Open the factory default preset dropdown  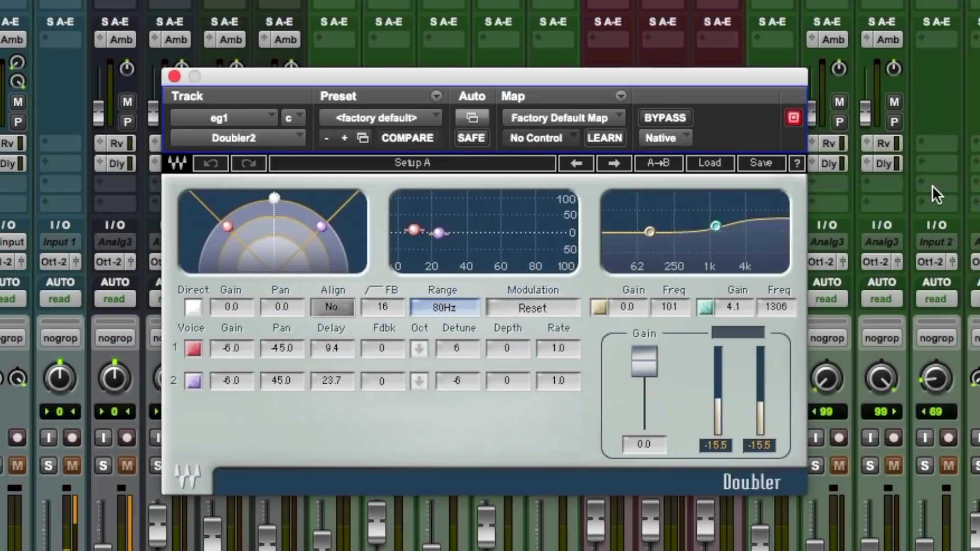click(x=380, y=118)
